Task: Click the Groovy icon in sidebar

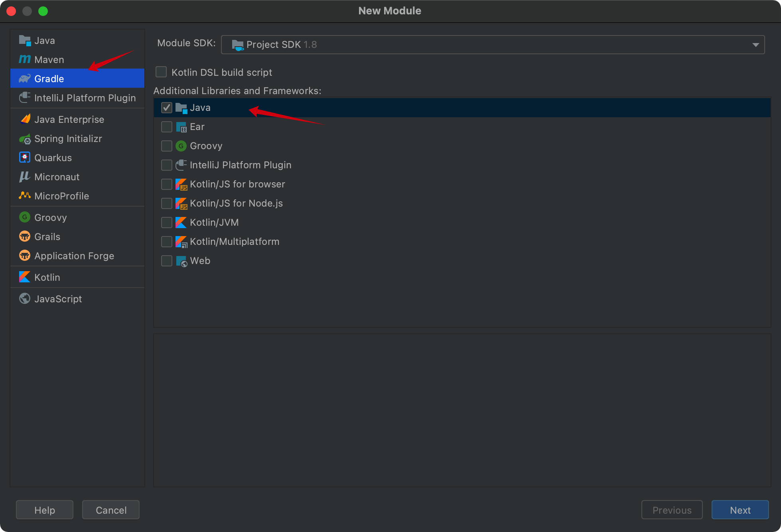Action: click(25, 217)
